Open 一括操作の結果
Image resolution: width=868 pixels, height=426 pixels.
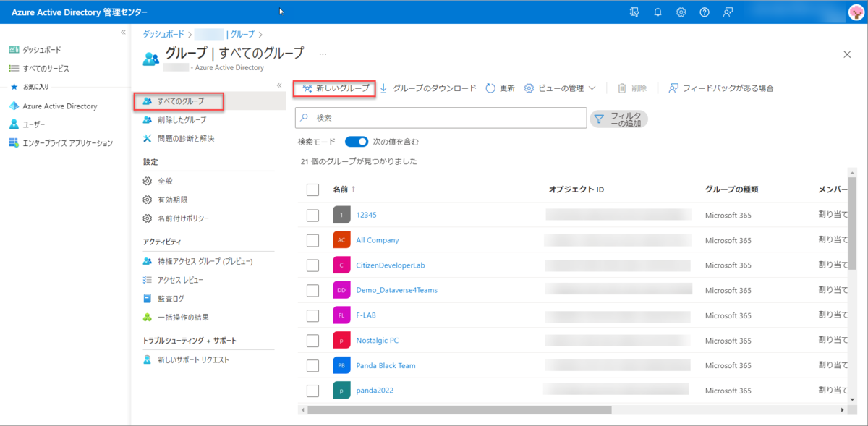click(184, 317)
